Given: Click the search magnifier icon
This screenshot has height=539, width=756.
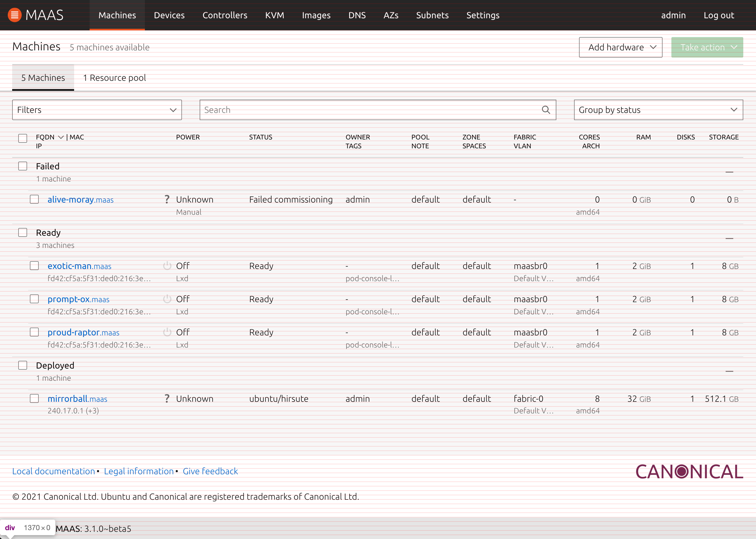Looking at the screenshot, I should click(x=546, y=110).
